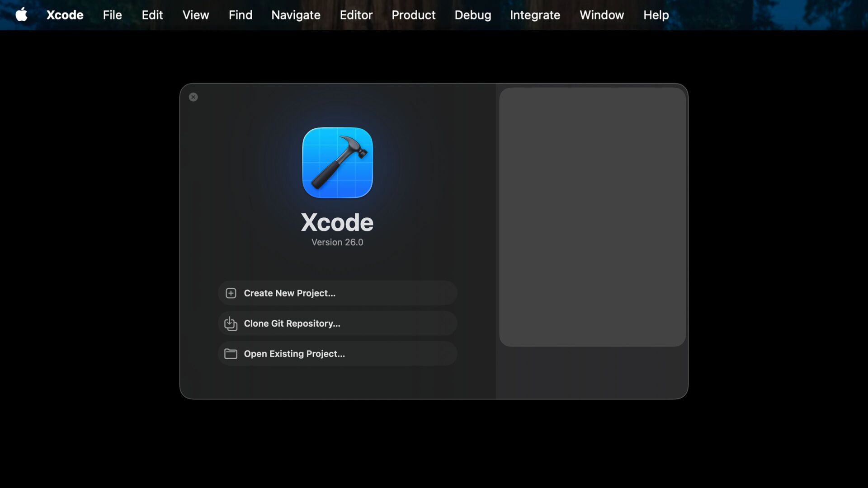Click the empty recent projects list panel

pos(592,217)
